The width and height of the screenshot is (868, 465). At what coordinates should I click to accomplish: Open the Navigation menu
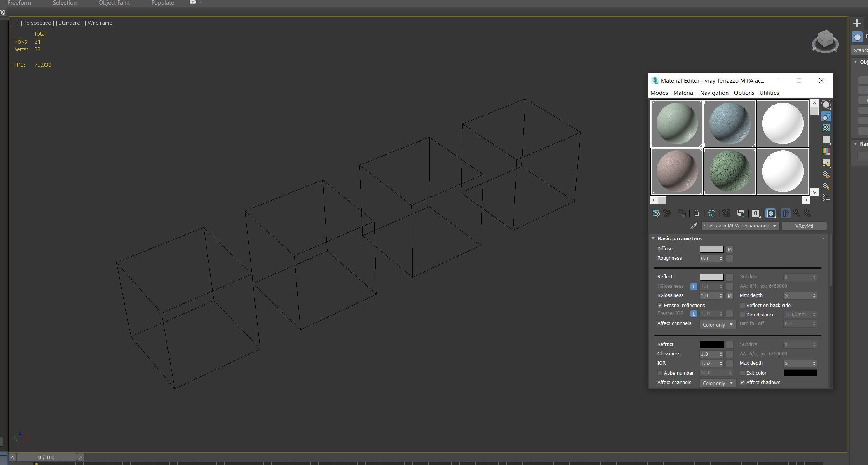click(714, 93)
